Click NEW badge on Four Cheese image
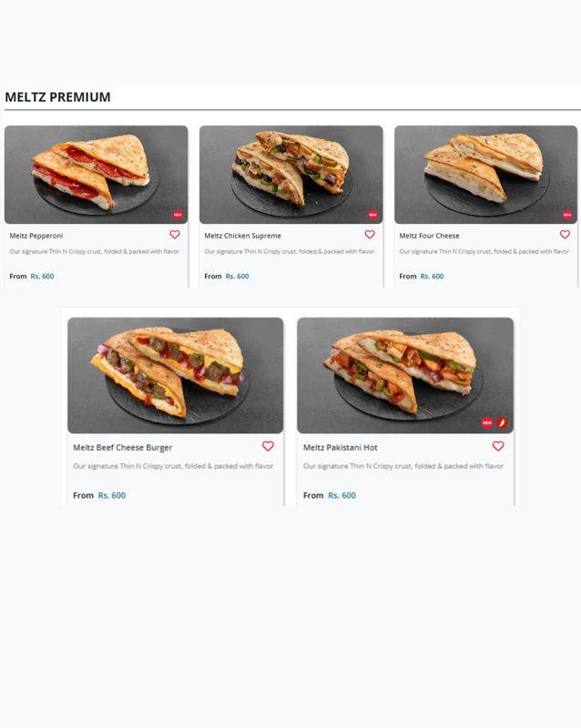 click(567, 215)
